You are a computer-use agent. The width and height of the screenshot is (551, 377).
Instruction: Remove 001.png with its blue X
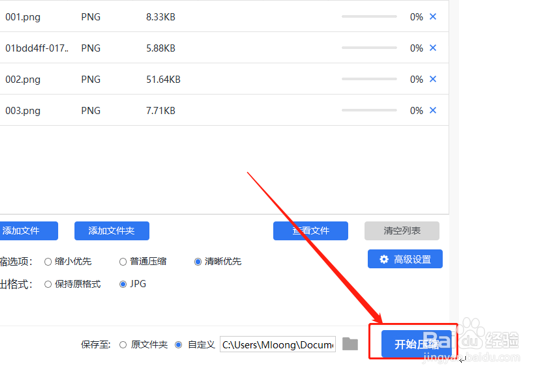pyautogui.click(x=433, y=17)
